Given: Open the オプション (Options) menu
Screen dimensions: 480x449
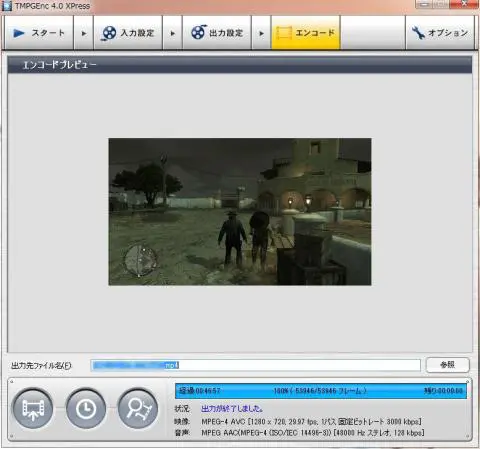Looking at the screenshot, I should (x=440, y=33).
